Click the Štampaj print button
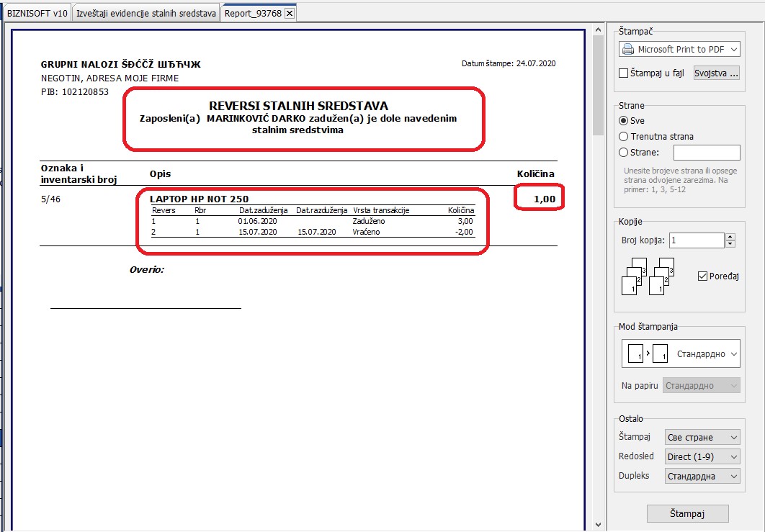765x532 pixels. (687, 513)
